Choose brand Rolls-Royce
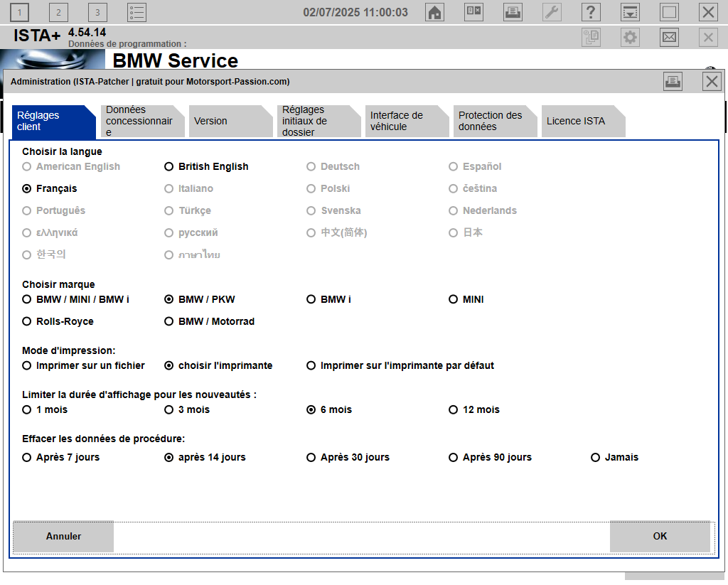The image size is (728, 585). point(58,321)
